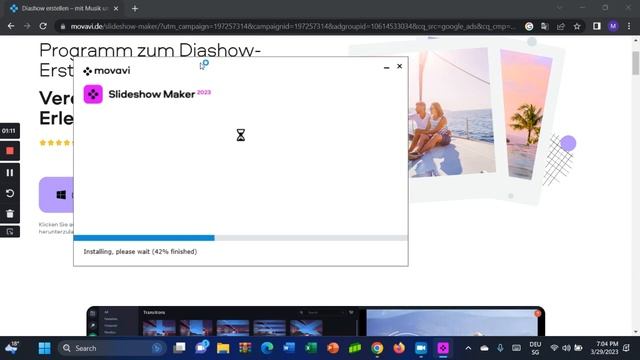Viewport: 640px width, 360px height.
Task: Click the slideshow editor preview screenshot
Action: pos(316,321)
